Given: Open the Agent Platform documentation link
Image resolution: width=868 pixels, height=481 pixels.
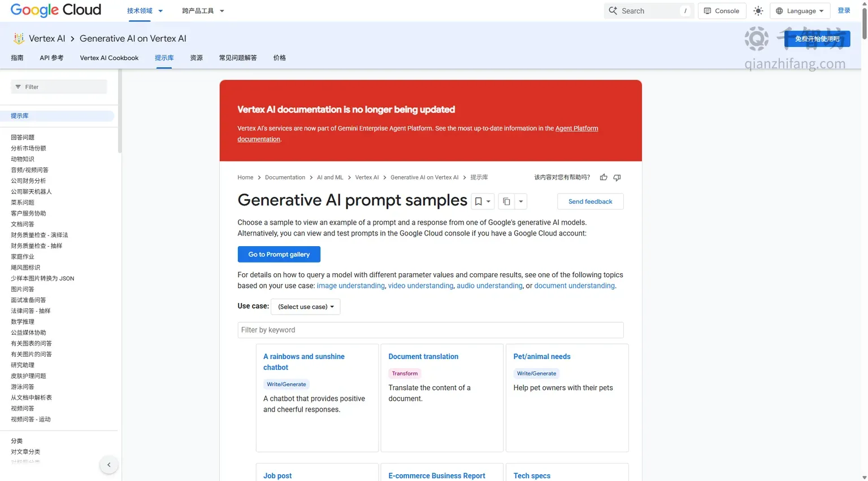Looking at the screenshot, I should (418, 134).
